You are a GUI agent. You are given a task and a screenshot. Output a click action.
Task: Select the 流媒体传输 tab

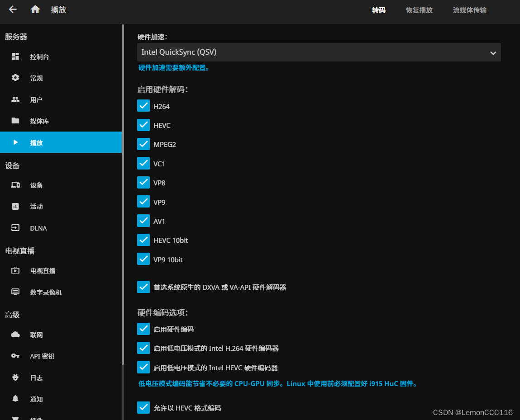[x=469, y=10]
